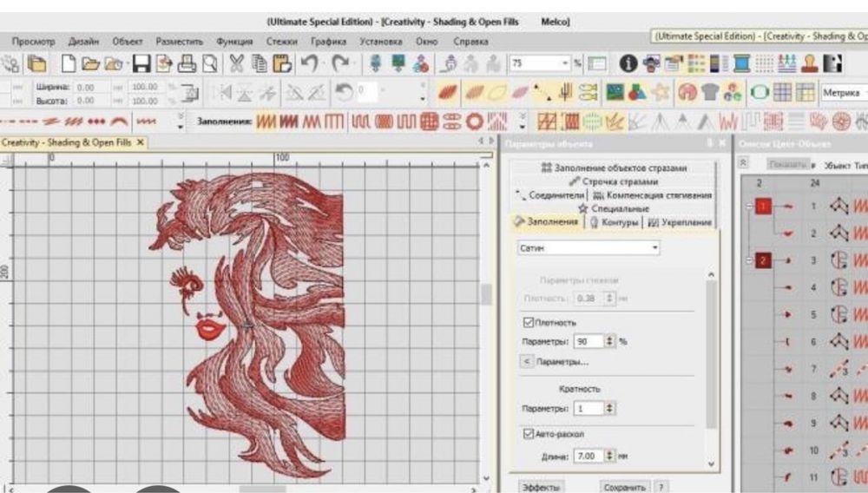The height and width of the screenshot is (493, 868).
Task: Click the black-white gradient icon
Action: pos(833,63)
